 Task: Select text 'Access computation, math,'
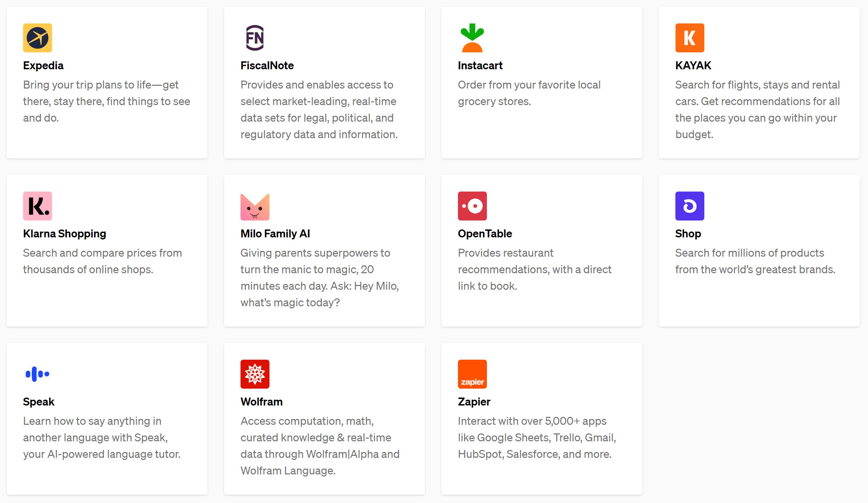point(307,421)
